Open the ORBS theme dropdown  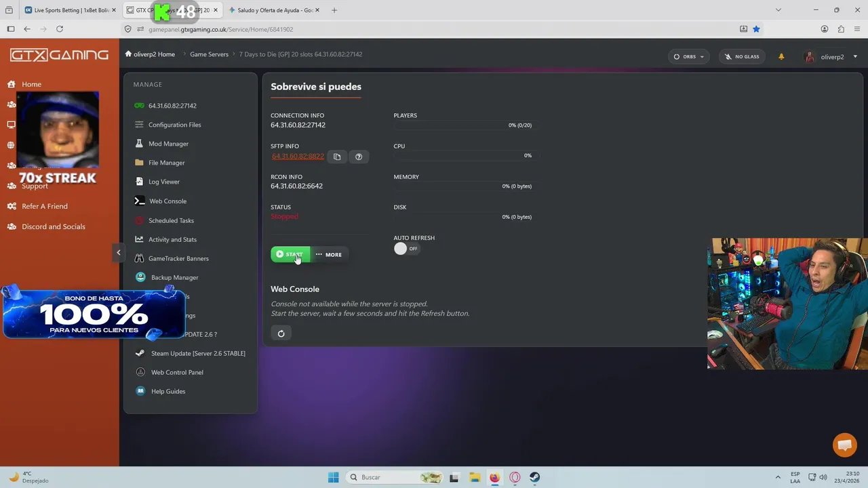pyautogui.click(x=688, y=57)
